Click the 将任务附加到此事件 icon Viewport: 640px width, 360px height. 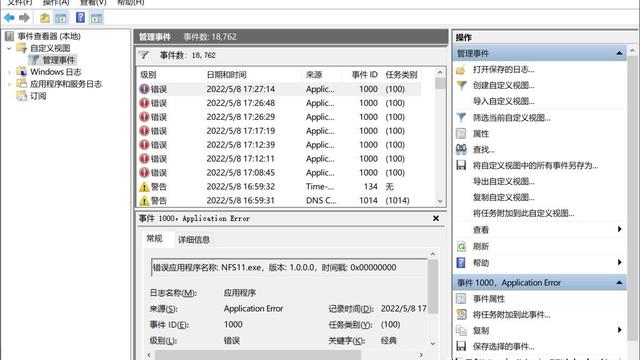[x=461, y=314]
